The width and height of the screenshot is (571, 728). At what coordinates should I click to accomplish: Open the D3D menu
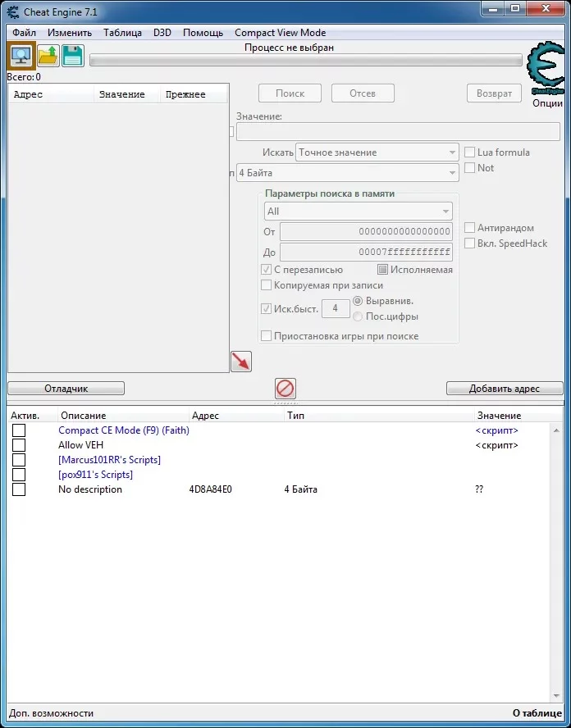tap(162, 33)
